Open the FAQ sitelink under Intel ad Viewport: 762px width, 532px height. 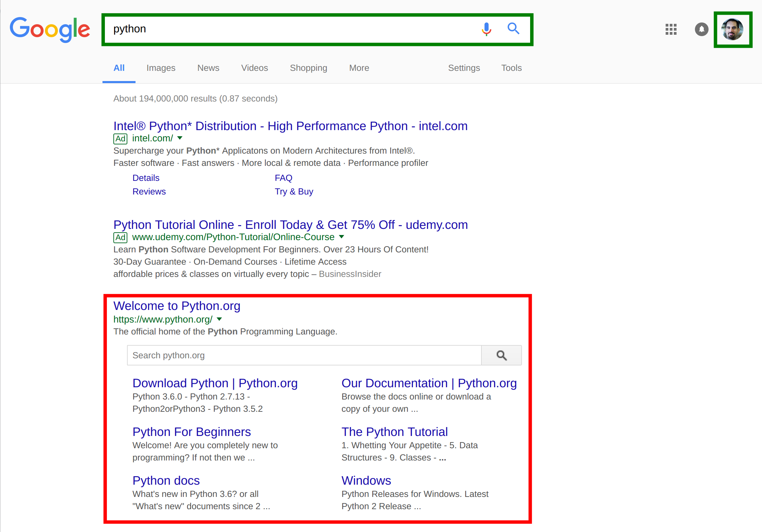[x=283, y=178]
